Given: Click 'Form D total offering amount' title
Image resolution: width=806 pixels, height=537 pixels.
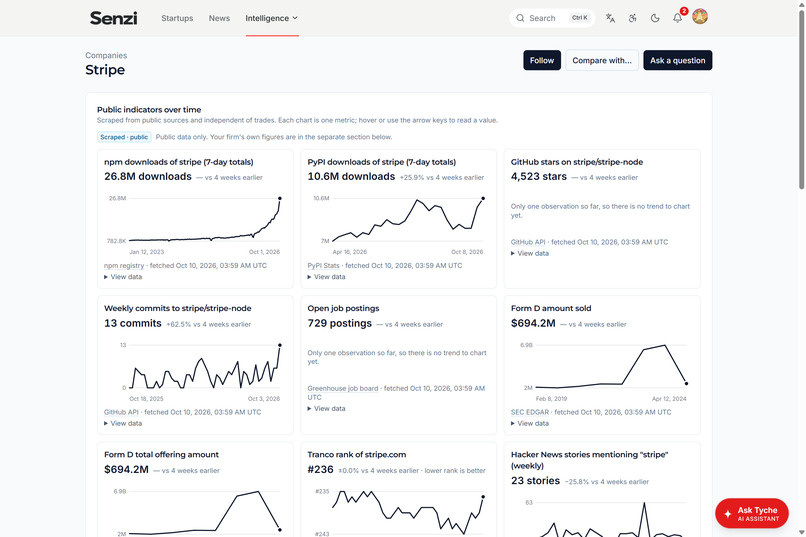Looking at the screenshot, I should click(x=161, y=455).
